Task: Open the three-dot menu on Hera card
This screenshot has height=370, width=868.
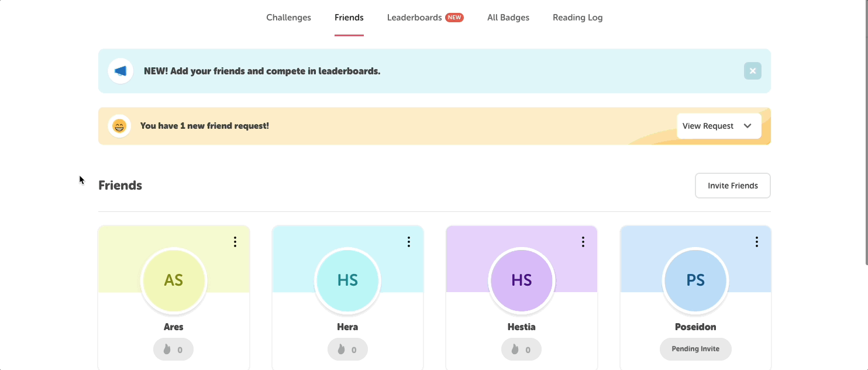Action: (x=409, y=242)
